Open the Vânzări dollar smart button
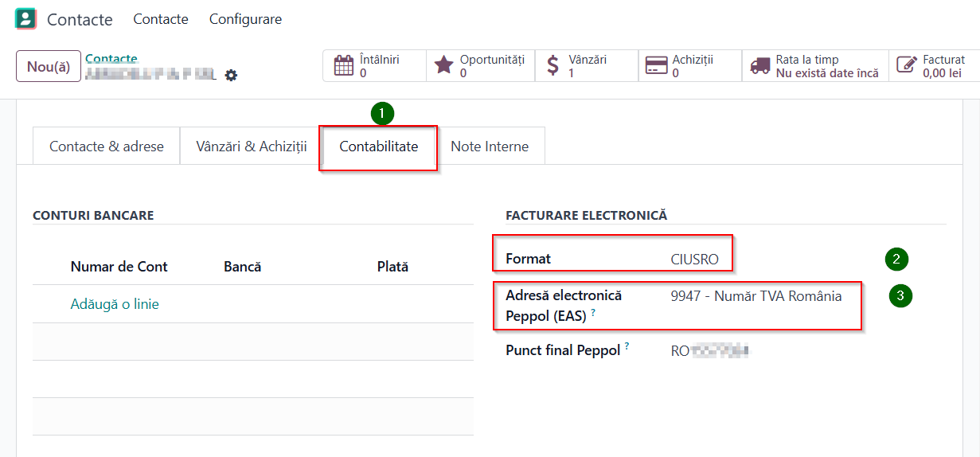 coord(586,66)
